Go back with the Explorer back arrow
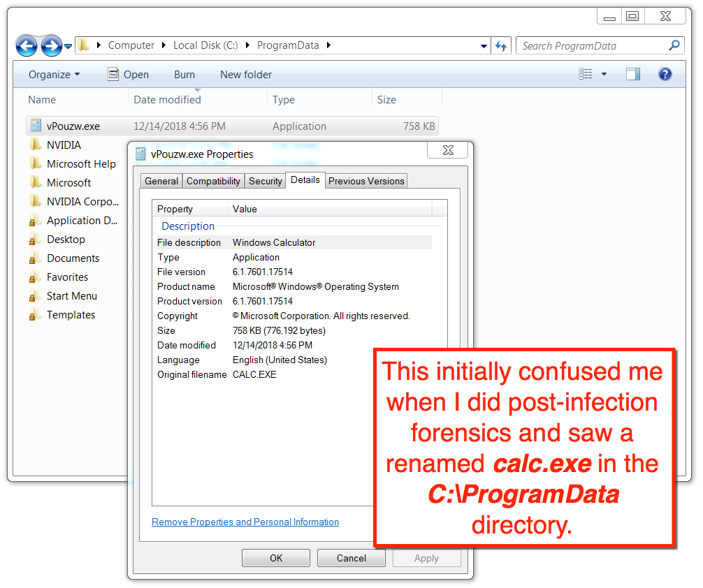The image size is (703, 588). tap(27, 45)
